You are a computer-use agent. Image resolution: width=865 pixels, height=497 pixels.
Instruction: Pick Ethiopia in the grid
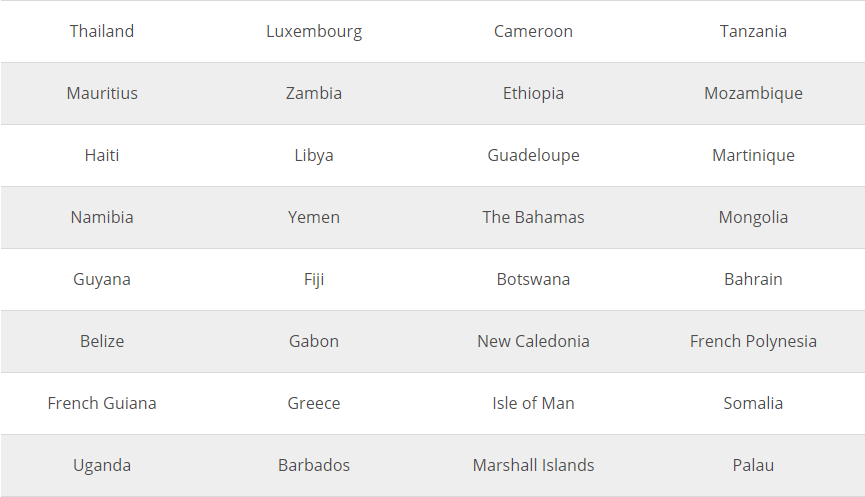click(533, 93)
